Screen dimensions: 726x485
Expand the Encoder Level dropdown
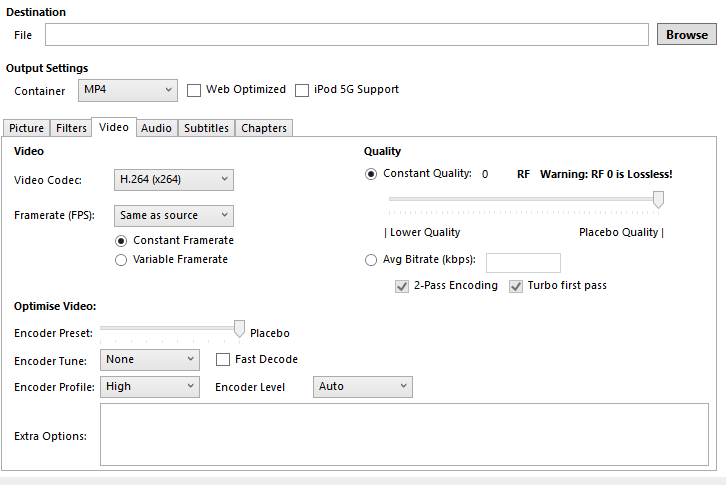coord(361,386)
